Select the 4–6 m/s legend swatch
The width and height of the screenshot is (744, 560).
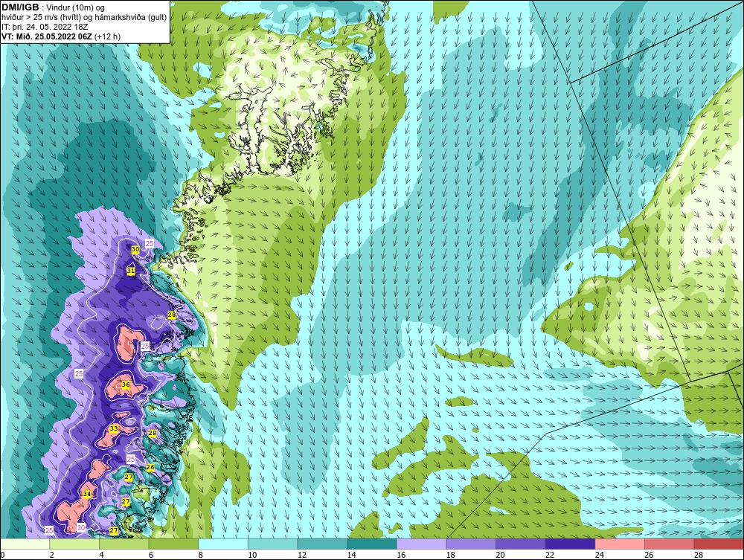click(x=124, y=544)
